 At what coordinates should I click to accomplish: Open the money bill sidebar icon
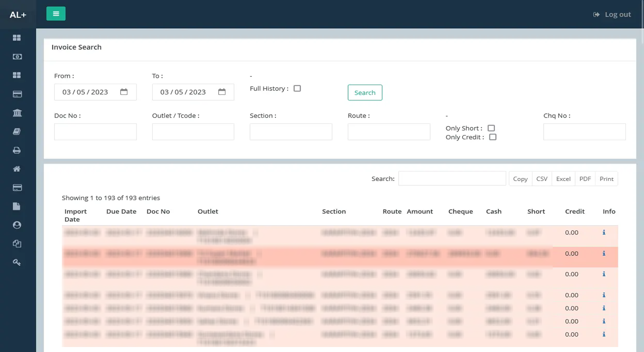tap(17, 56)
